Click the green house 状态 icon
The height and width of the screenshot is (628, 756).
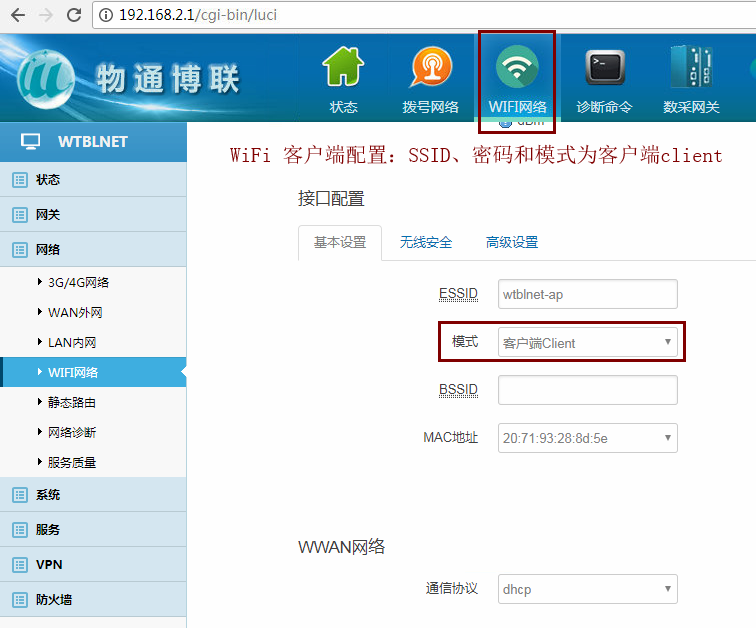coord(343,70)
